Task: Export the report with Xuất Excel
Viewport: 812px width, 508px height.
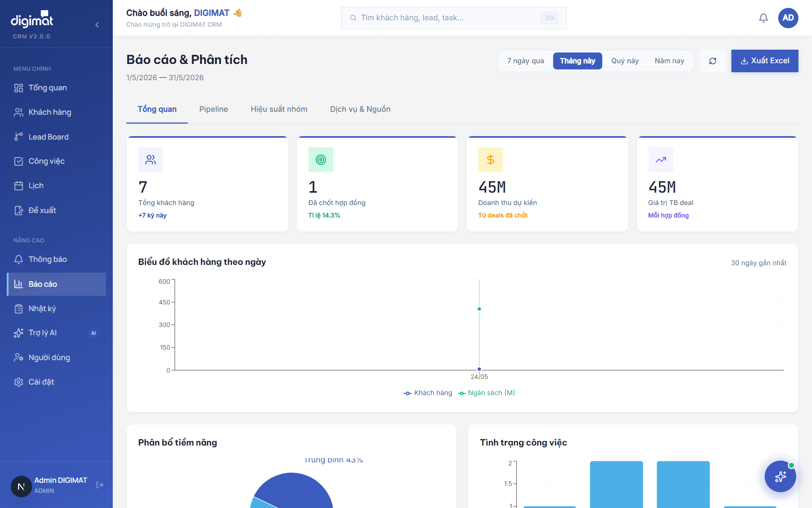Action: pyautogui.click(x=765, y=61)
